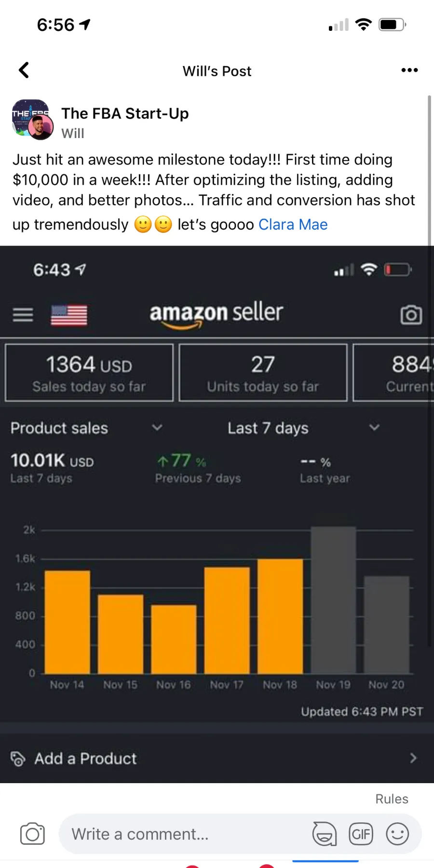Open the sticker picker icon
The height and width of the screenshot is (868, 434).
click(x=325, y=834)
